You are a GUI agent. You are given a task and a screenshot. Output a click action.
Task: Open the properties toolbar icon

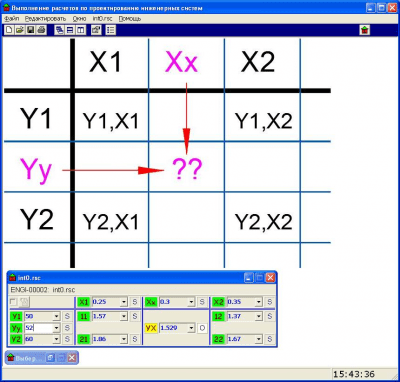click(x=96, y=30)
